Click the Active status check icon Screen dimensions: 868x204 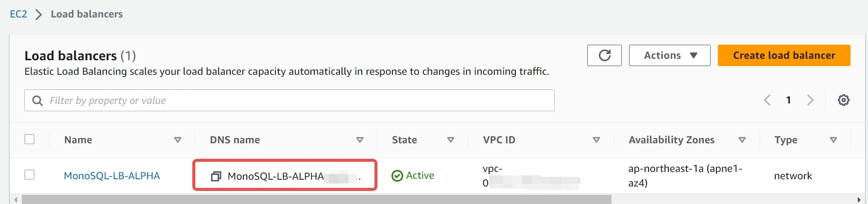click(397, 176)
